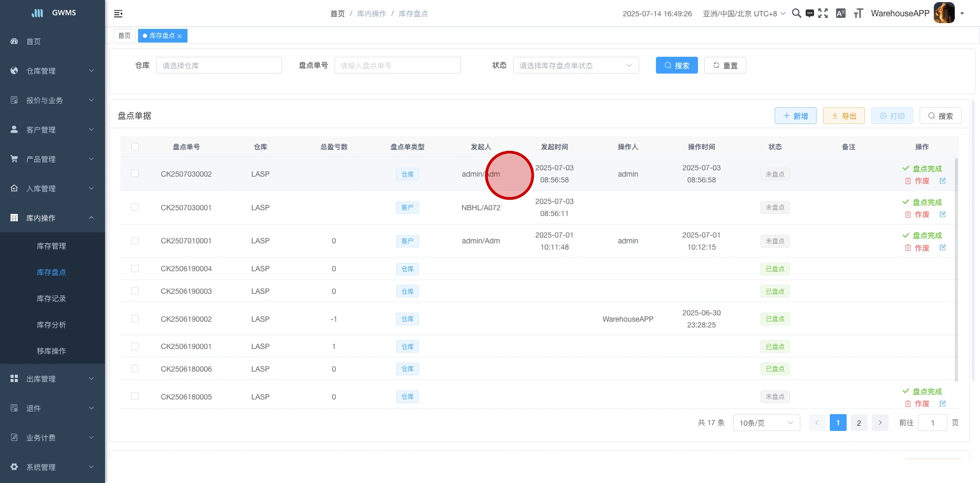
Task: Click the blue 搜索 button
Action: 676,66
